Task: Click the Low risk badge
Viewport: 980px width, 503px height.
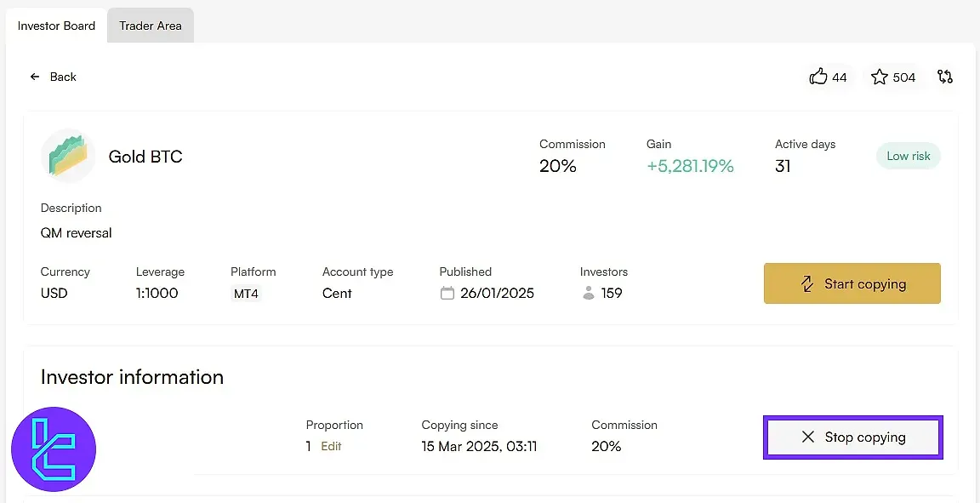Action: [x=908, y=156]
